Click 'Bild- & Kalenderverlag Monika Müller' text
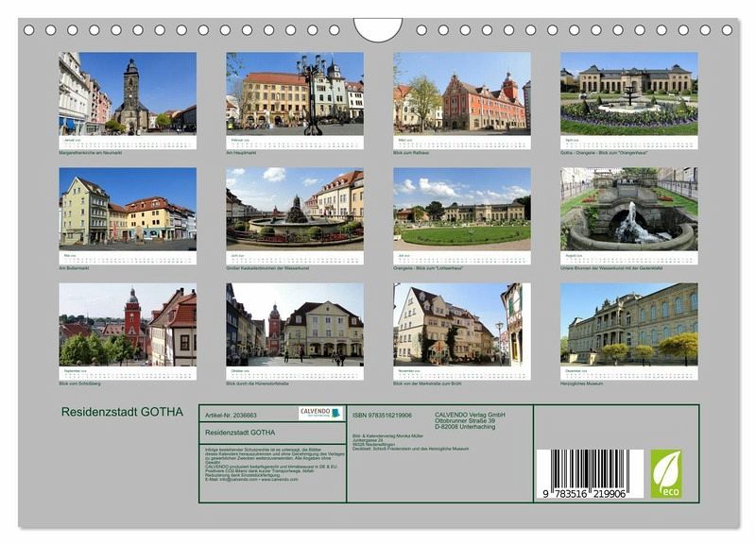Screen dimensions: 756x545 [388, 435]
